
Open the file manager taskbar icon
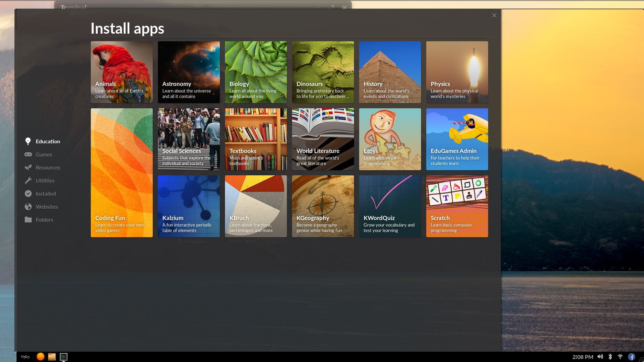(x=52, y=356)
